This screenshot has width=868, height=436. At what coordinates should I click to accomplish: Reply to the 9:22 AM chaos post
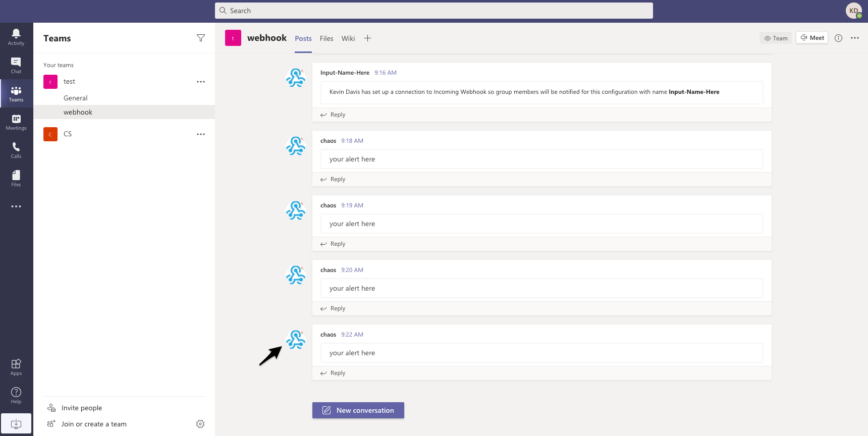pyautogui.click(x=333, y=373)
